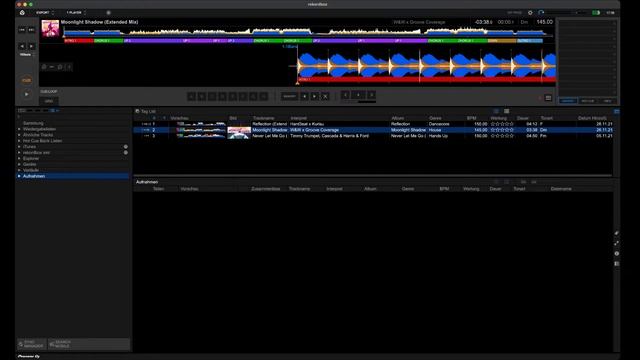Image resolution: width=640 pixels, height=360 pixels.
Task: Sort by the Trackname column header in Tag List
Action: coord(264,118)
